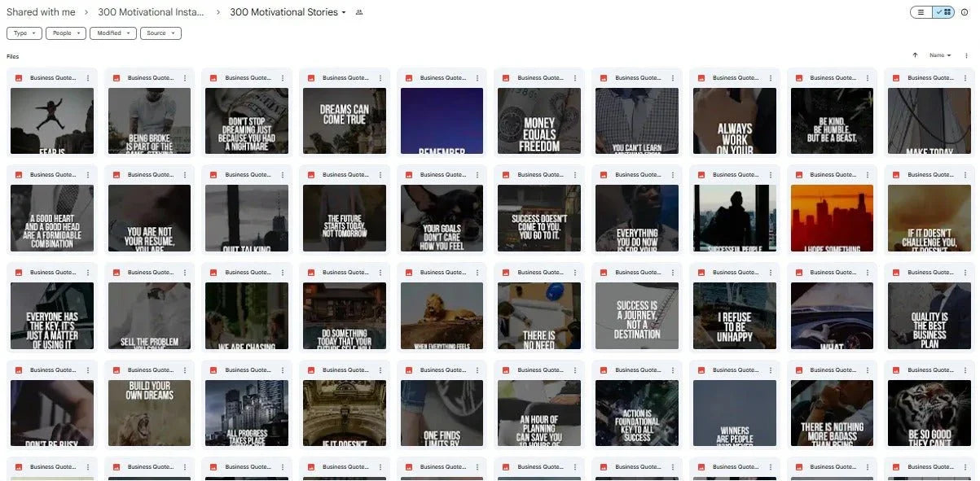Open the Source filter dropdown
The width and height of the screenshot is (980, 481).
point(160,33)
